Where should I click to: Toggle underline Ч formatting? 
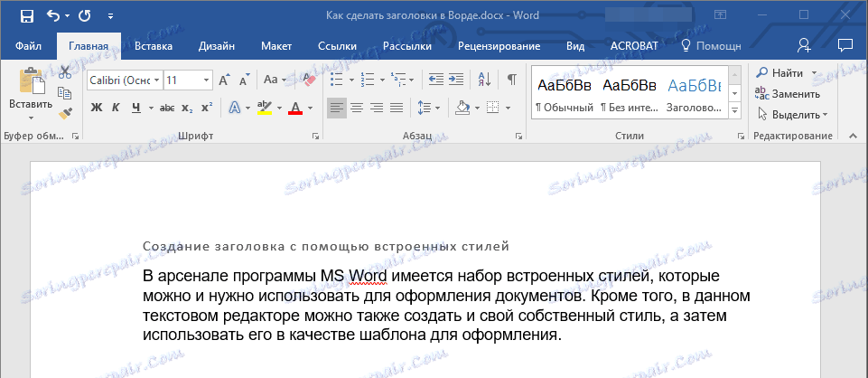point(135,108)
